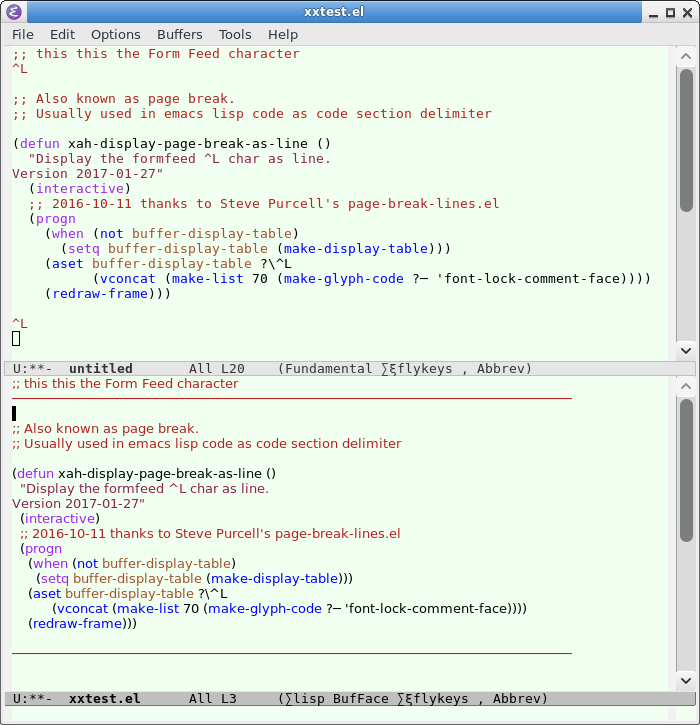The width and height of the screenshot is (700, 725).
Task: Click the lower pane scrollbar thumb
Action: 687,470
